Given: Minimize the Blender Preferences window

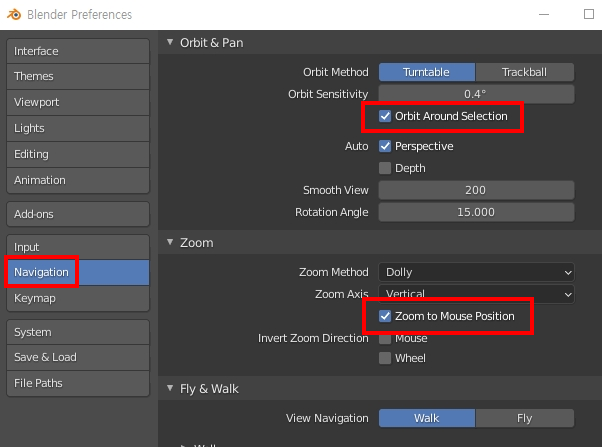Looking at the screenshot, I should pyautogui.click(x=544, y=15).
